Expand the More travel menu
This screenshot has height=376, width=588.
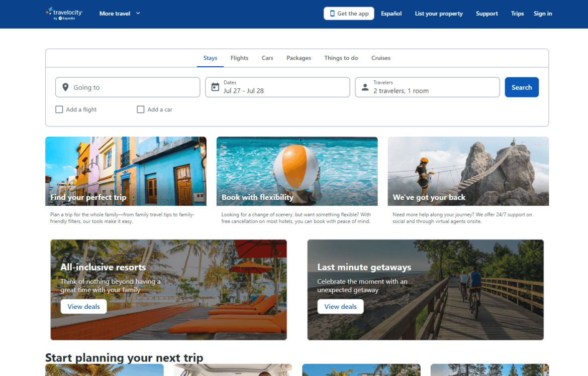coord(120,14)
